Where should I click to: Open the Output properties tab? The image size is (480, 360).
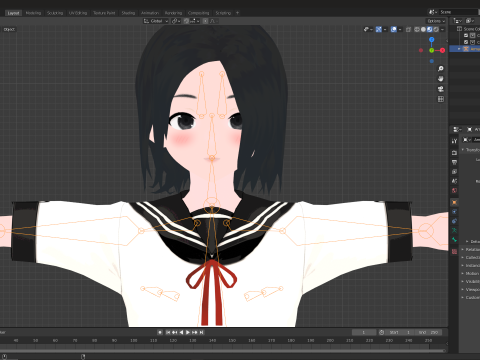coord(454,162)
